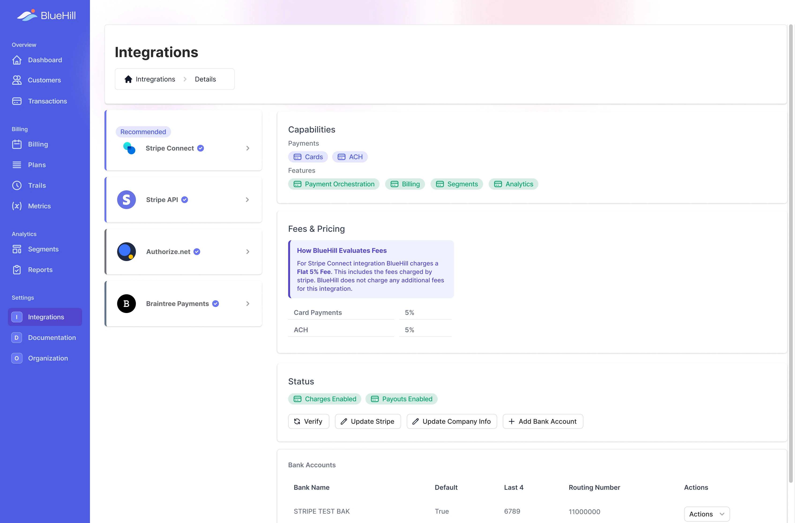Open Documentation in sidebar
Screen dimensions: 812x523
click(45, 338)
